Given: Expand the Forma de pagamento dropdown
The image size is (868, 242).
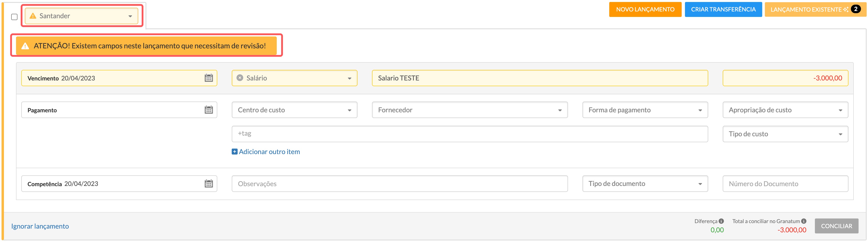Looking at the screenshot, I should [645, 110].
